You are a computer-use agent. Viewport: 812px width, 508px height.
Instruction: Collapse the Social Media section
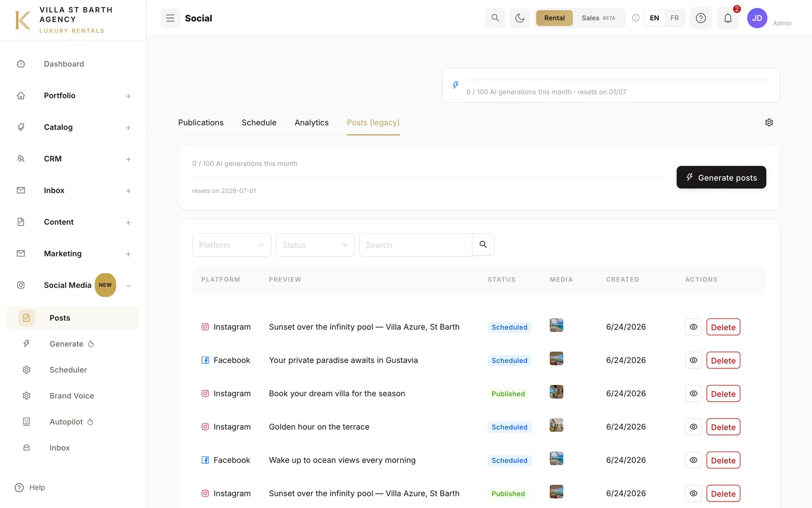click(128, 285)
